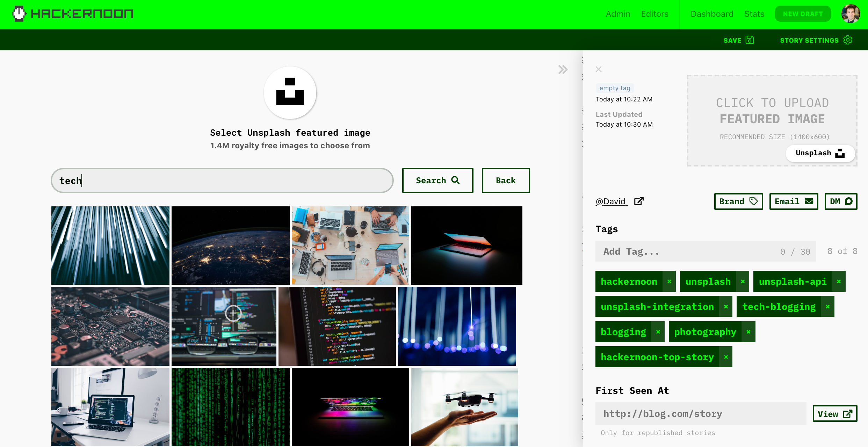Collapse the panel with the double chevron
This screenshot has width=868, height=447.
point(563,70)
